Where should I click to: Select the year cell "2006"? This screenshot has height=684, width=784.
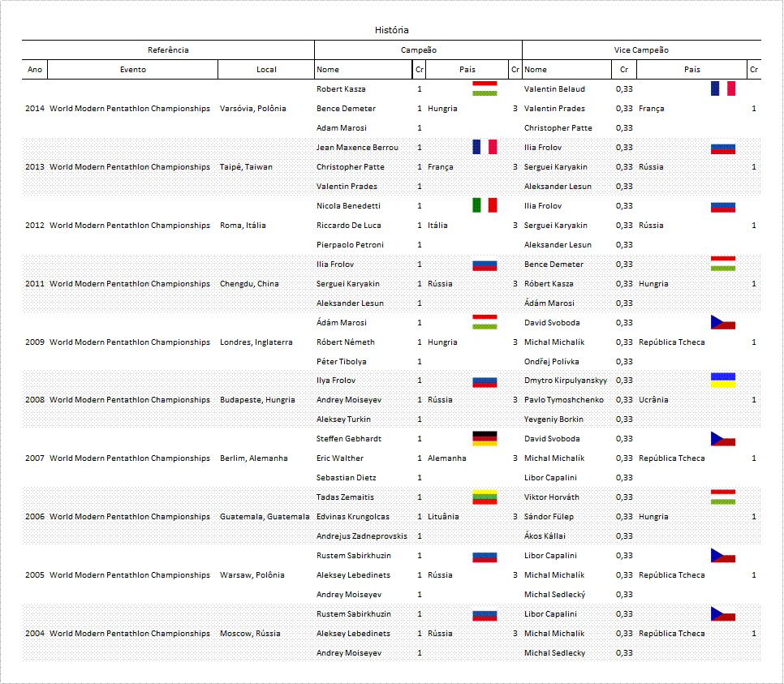[x=35, y=517]
